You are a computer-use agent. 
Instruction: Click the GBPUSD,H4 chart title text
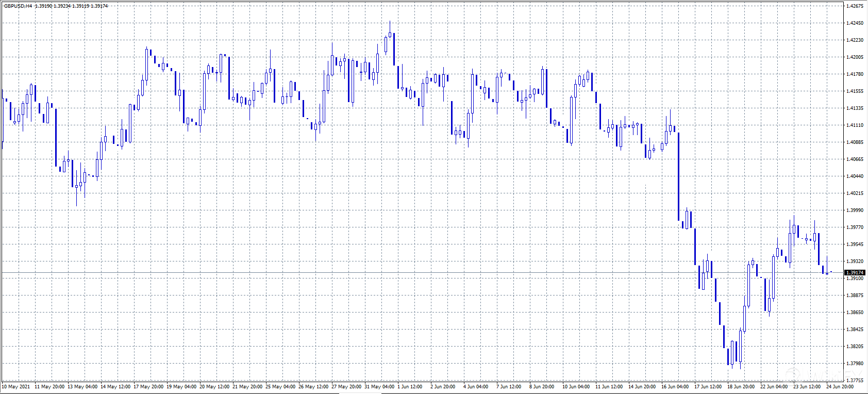tap(18, 6)
